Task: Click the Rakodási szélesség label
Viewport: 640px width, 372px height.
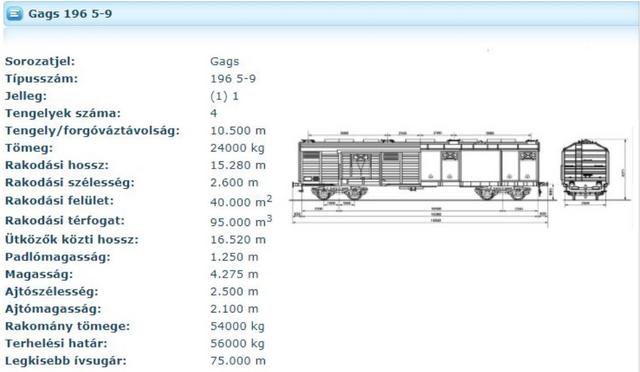Action: (70, 183)
